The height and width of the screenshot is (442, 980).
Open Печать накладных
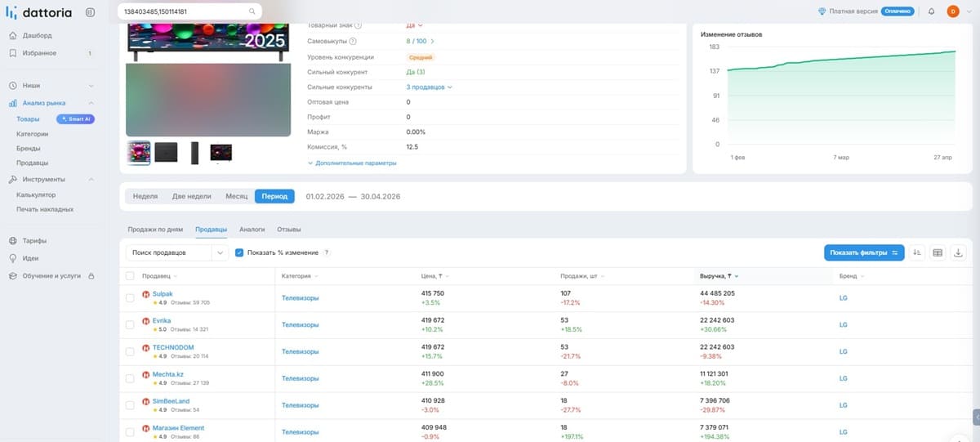45,209
